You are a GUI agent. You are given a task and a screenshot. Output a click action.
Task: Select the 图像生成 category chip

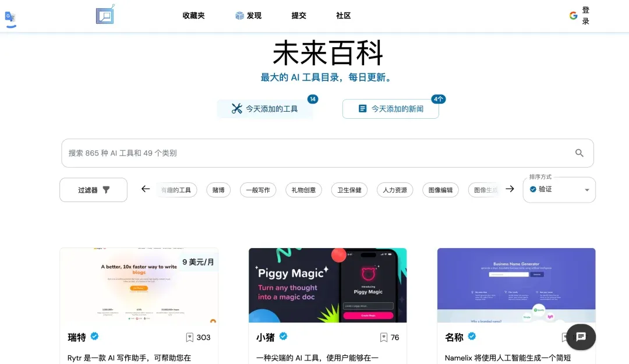[x=484, y=190]
